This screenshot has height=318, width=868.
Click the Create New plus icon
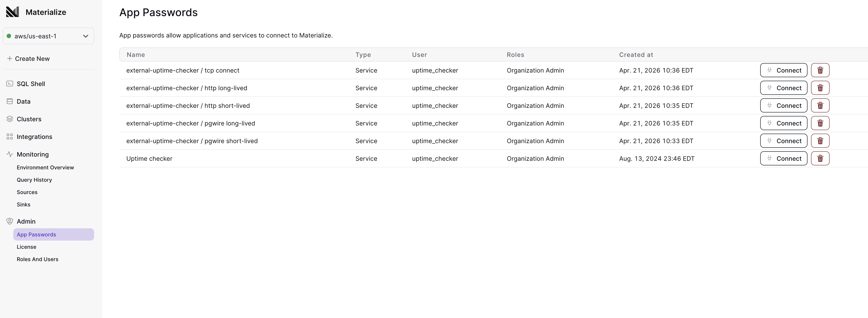10,59
